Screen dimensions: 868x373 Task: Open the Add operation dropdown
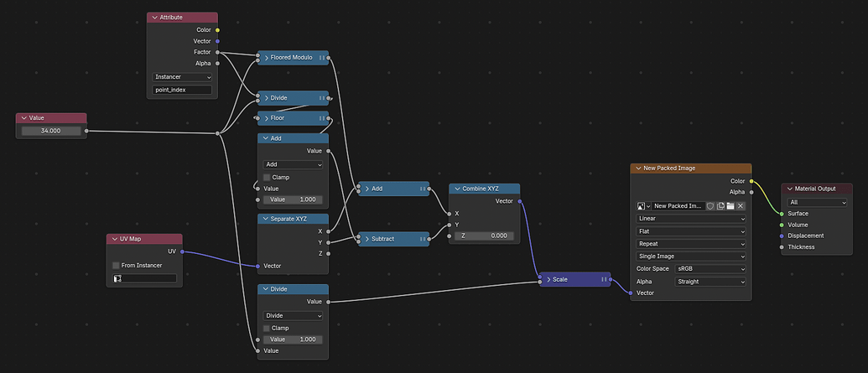293,164
